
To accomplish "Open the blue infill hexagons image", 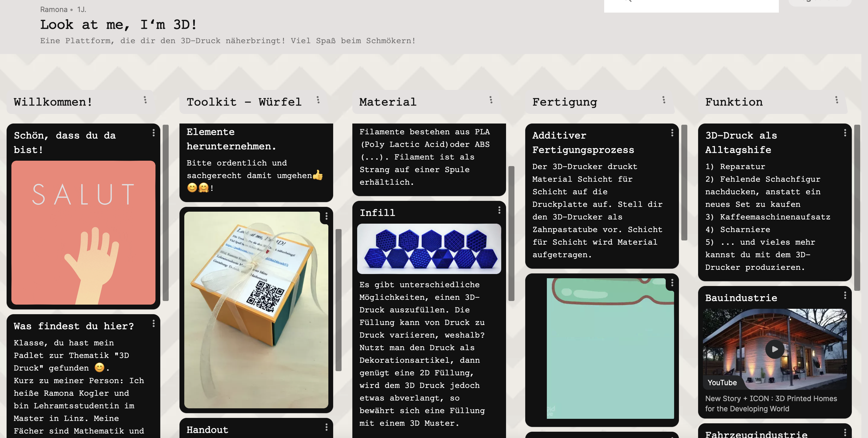I will click(x=429, y=249).
